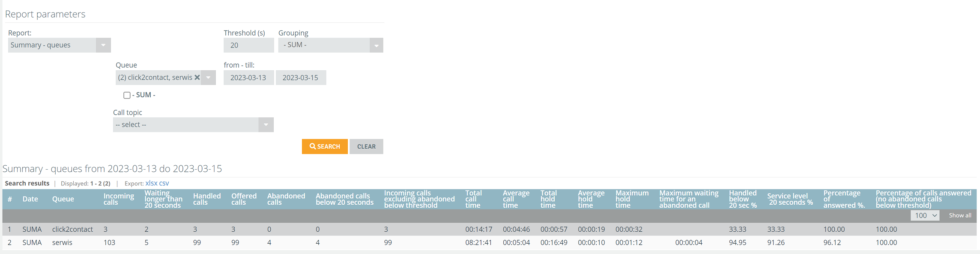Click the till date field 2023-03-15
The image size is (980, 254).
(x=301, y=78)
